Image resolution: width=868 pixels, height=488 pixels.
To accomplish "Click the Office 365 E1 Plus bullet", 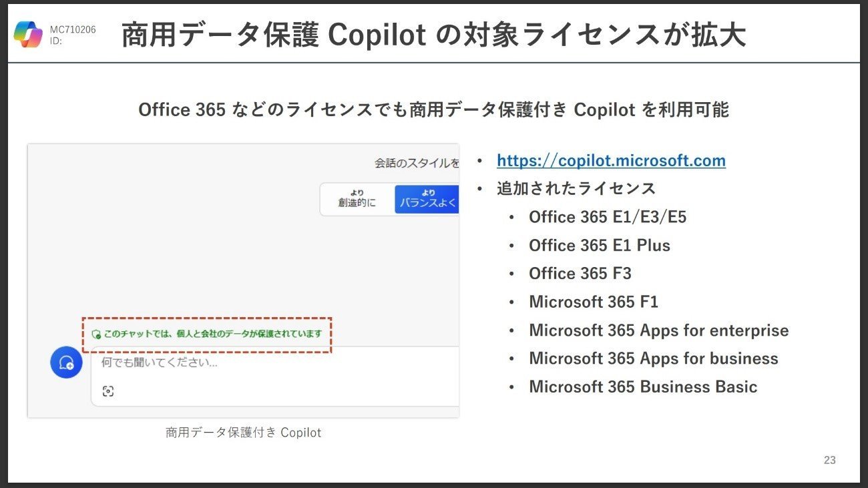I will click(x=599, y=245).
